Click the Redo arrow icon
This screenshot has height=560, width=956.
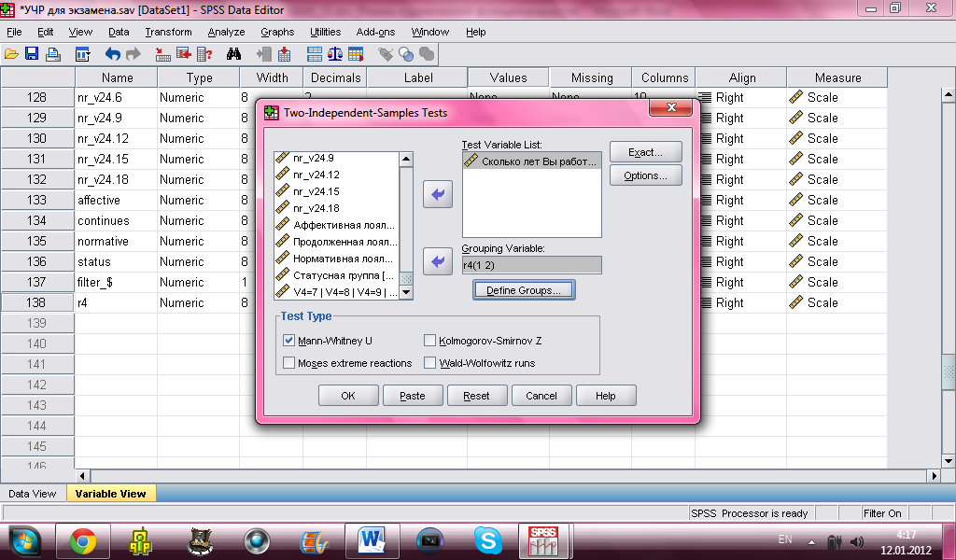(133, 54)
